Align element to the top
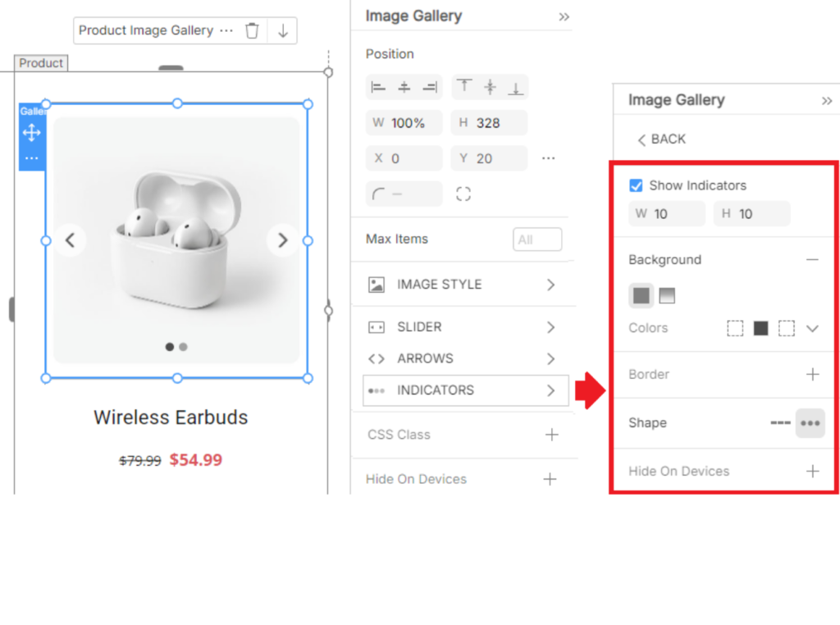 tap(464, 87)
